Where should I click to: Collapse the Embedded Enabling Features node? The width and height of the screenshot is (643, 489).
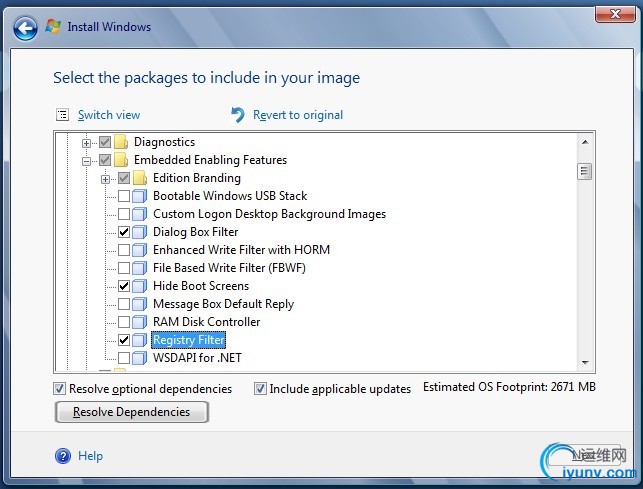pos(86,161)
